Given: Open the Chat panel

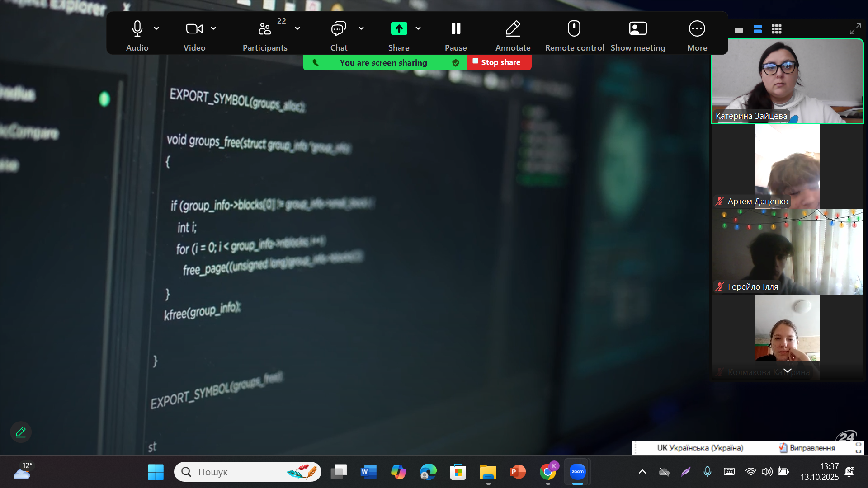Looking at the screenshot, I should tap(338, 29).
